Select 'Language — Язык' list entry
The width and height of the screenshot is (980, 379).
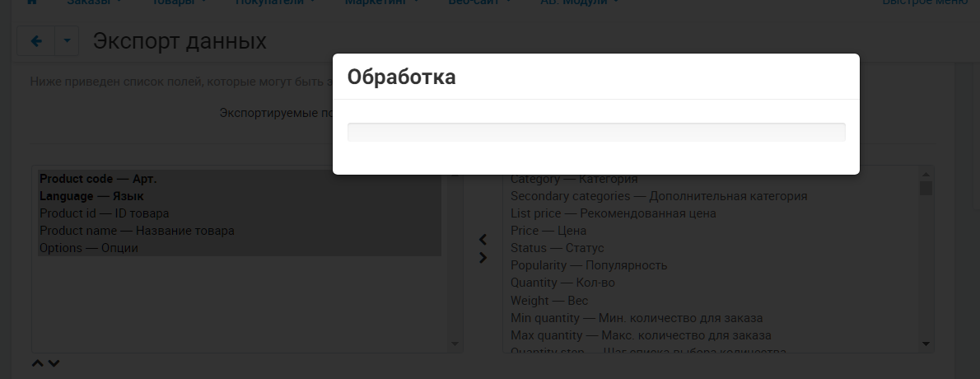[240, 196]
